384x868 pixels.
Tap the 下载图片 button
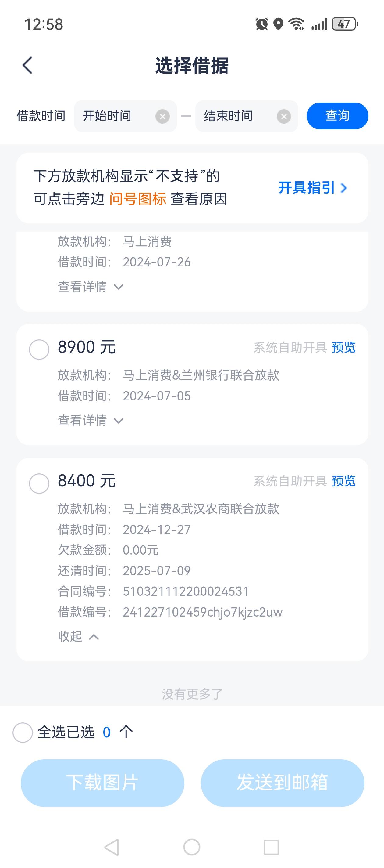(x=102, y=783)
